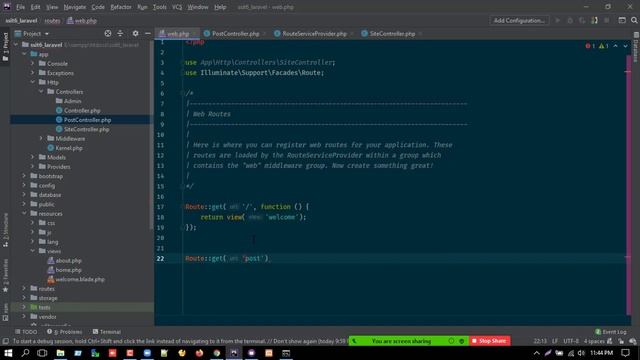Toggle tool window buttons at bottom-left corner

(5, 341)
